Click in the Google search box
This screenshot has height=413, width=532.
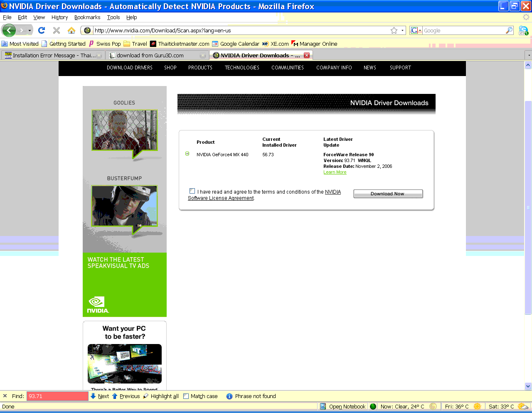point(463,30)
